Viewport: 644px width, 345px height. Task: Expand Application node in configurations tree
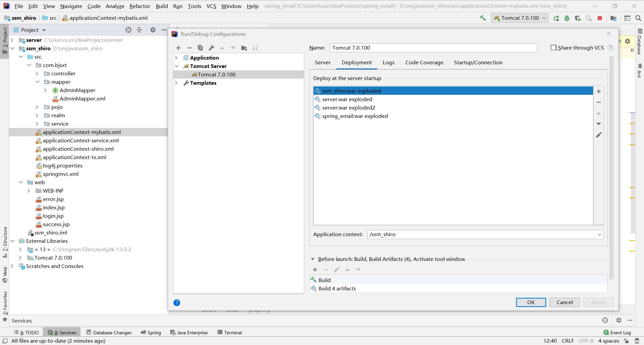176,58
